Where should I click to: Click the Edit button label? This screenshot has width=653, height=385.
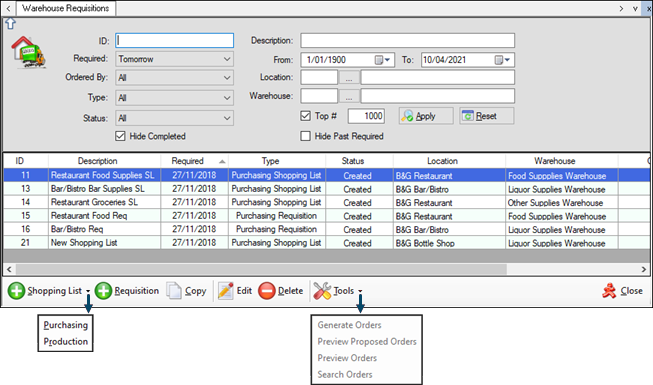(244, 291)
